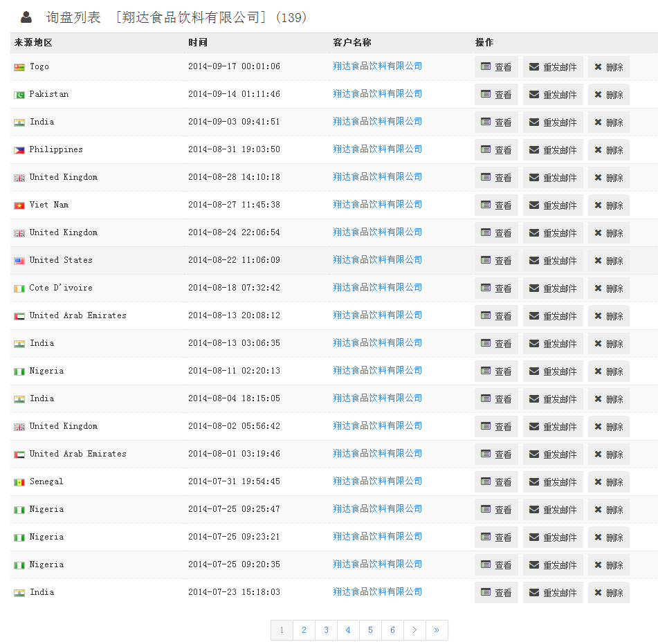Click the Senegal flag icon
The image size is (658, 644).
pyautogui.click(x=19, y=482)
